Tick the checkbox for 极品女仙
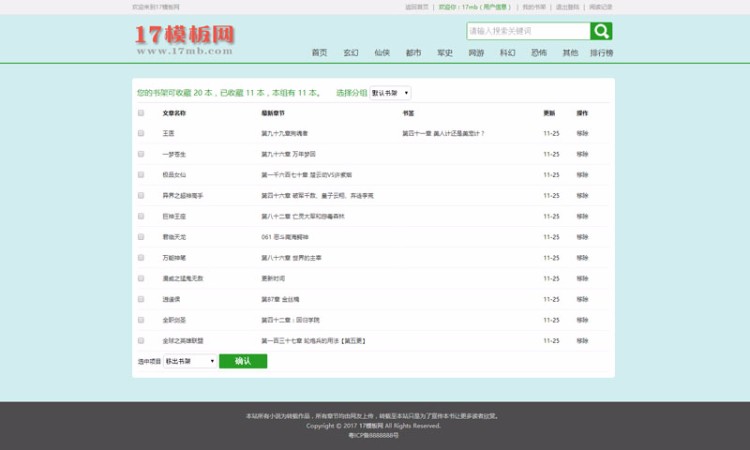This screenshot has width=750, height=450. click(x=141, y=175)
